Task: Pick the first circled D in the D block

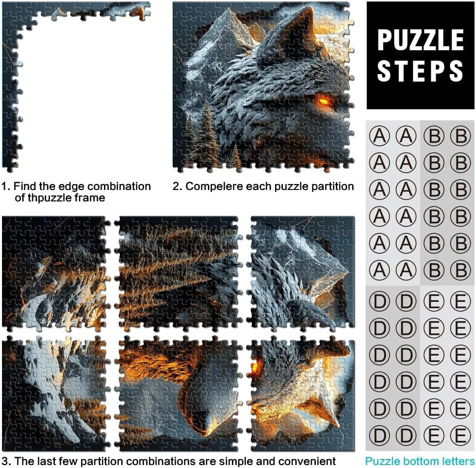Action: 380,301
